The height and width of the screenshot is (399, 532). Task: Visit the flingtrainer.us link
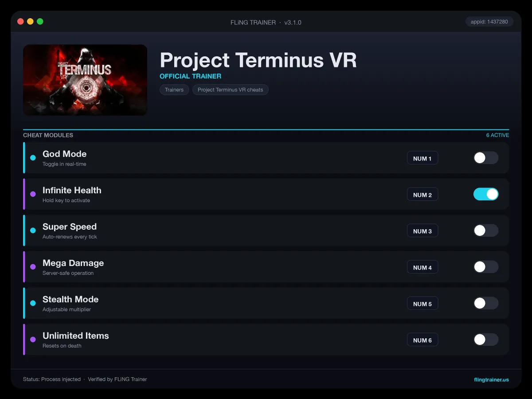(x=491, y=379)
